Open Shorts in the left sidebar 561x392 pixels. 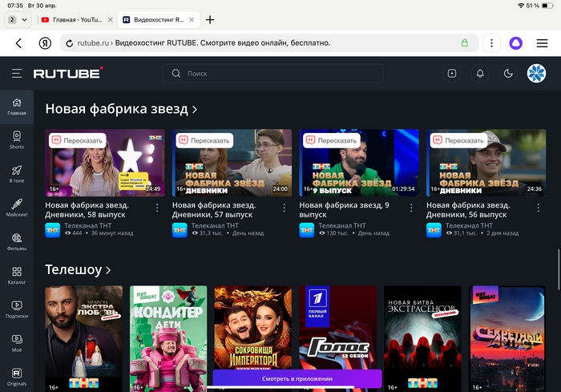pyautogui.click(x=17, y=140)
